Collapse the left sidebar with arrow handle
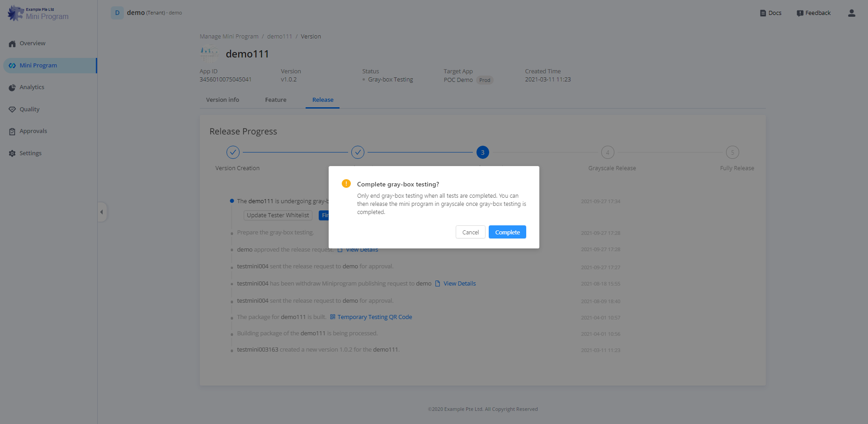The height and width of the screenshot is (424, 868). [102, 212]
